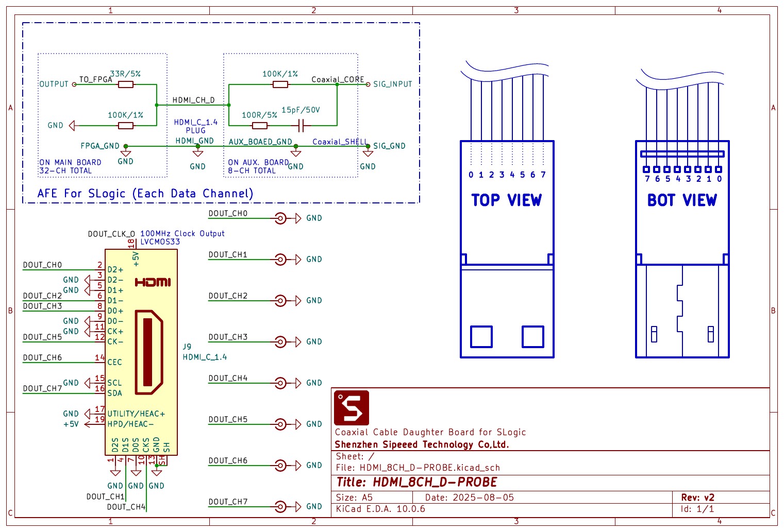The height and width of the screenshot is (532, 784).
Task: Click "Coaxial Cable Daughter Board for SLogic" comment
Action: [430, 432]
